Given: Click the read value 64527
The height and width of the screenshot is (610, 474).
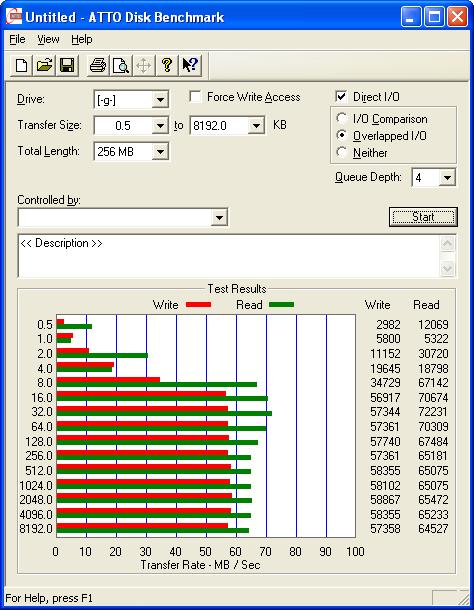Looking at the screenshot, I should (433, 529).
